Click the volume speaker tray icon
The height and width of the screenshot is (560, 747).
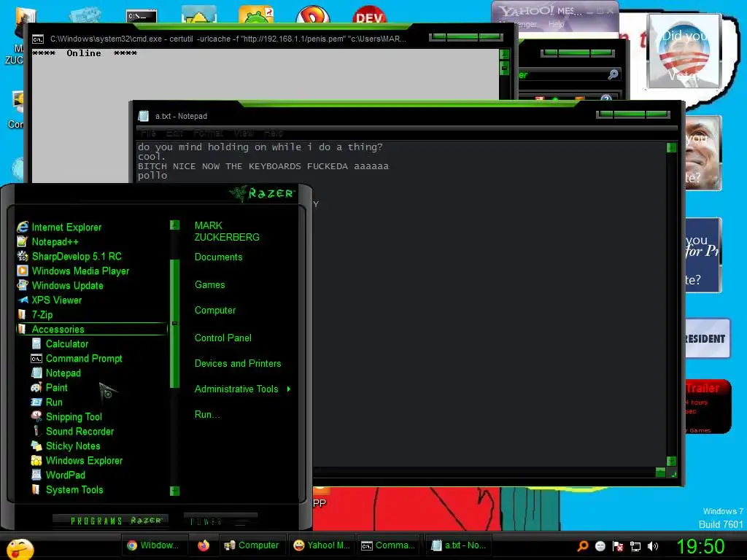pyautogui.click(x=653, y=546)
